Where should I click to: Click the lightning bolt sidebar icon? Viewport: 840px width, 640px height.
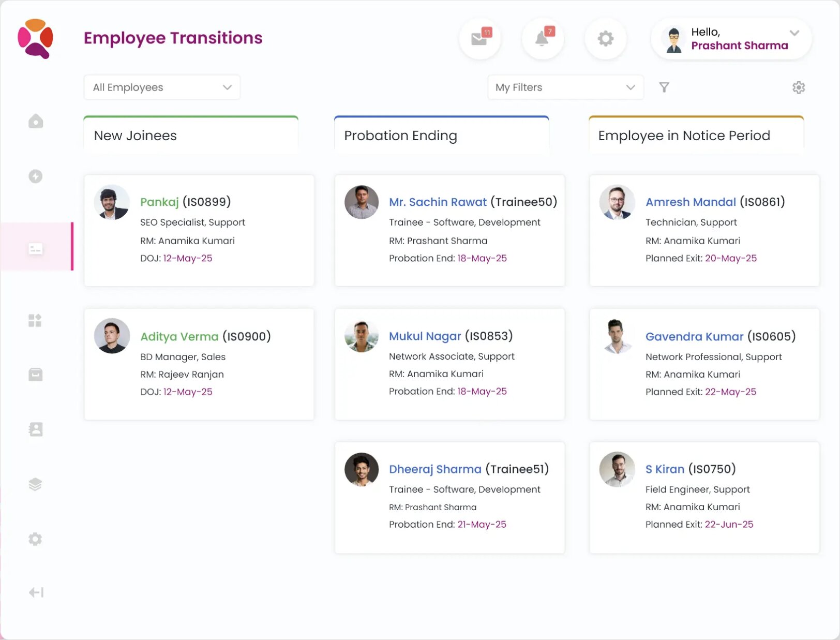[x=35, y=176]
